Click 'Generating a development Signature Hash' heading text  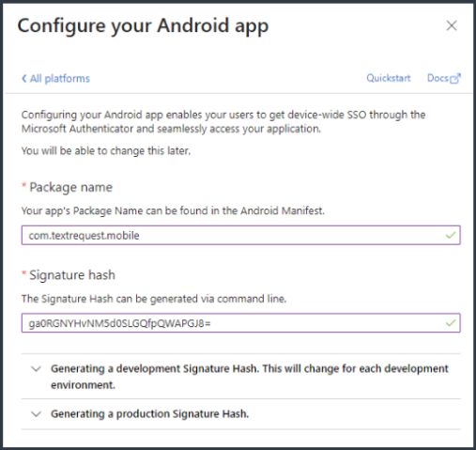point(250,377)
